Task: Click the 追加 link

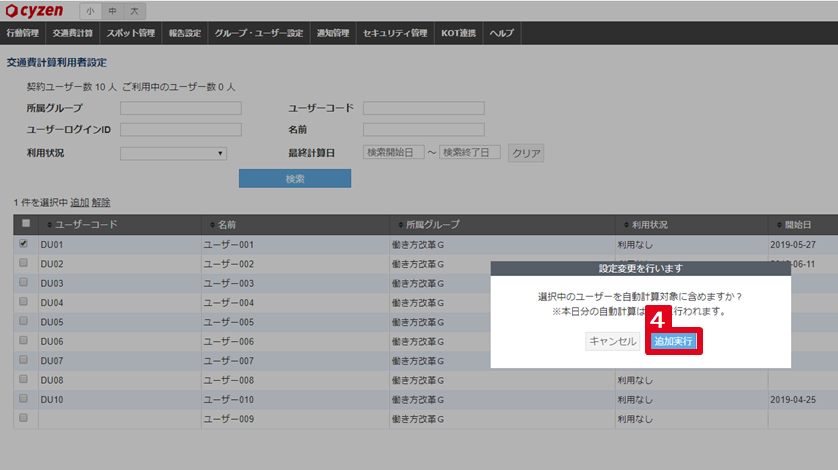Action: (80, 203)
